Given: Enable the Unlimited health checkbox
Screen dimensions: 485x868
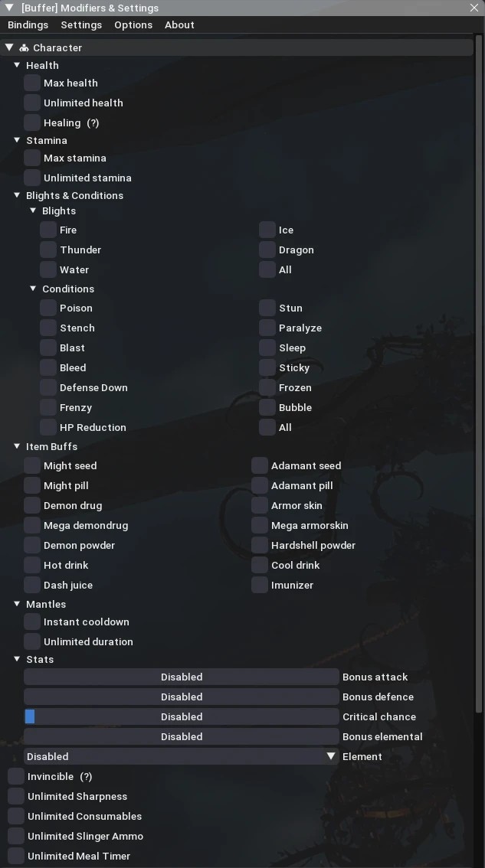Looking at the screenshot, I should [32, 103].
